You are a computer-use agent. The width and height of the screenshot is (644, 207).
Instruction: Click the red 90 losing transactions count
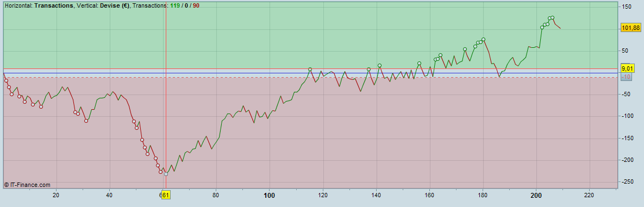pos(196,6)
